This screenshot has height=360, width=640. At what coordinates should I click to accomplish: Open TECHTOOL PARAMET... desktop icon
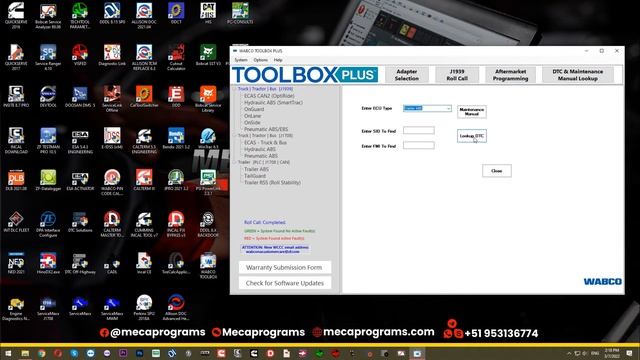coord(80,16)
